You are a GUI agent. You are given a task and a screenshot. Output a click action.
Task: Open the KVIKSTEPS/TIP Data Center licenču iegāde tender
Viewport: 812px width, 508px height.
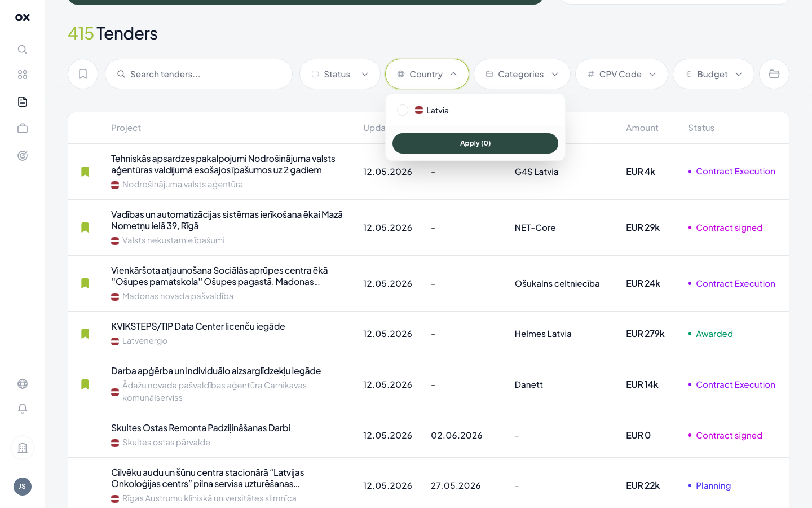pyautogui.click(x=198, y=326)
